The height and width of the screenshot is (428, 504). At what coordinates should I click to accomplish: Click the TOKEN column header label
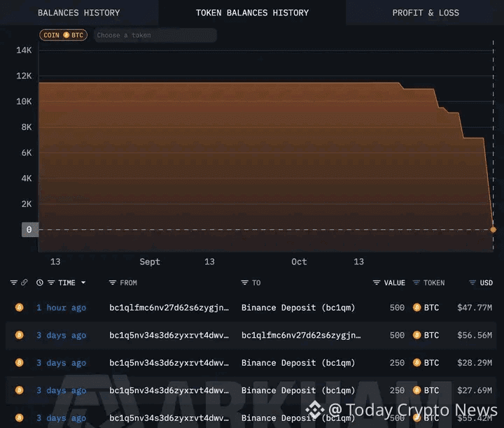pos(434,283)
